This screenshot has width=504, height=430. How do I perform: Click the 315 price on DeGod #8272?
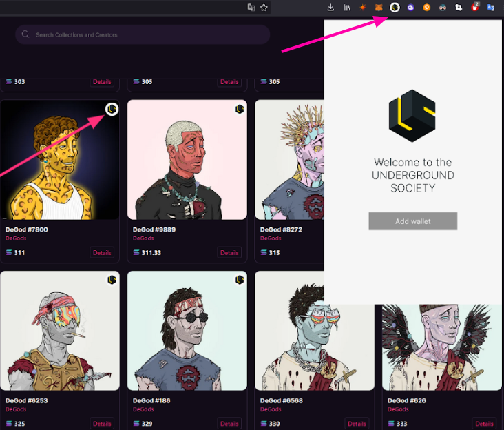274,252
